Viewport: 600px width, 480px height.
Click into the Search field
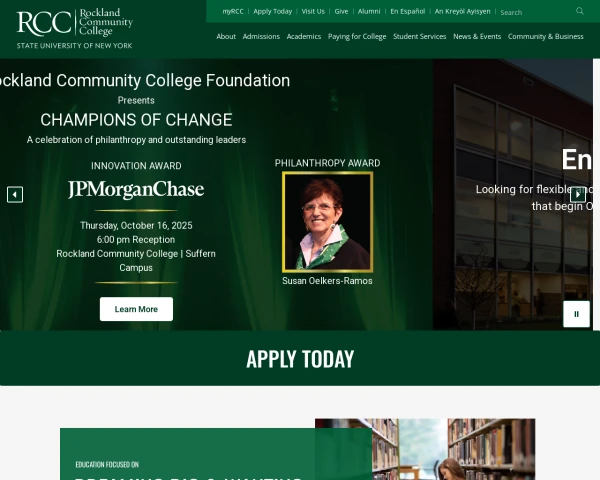point(536,12)
